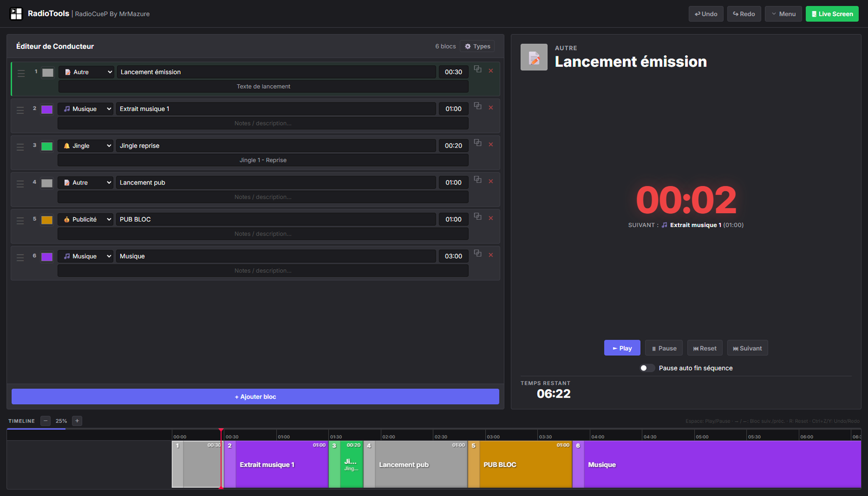Click Ajouter bloc to add a block
The height and width of the screenshot is (496, 868).
tap(255, 397)
